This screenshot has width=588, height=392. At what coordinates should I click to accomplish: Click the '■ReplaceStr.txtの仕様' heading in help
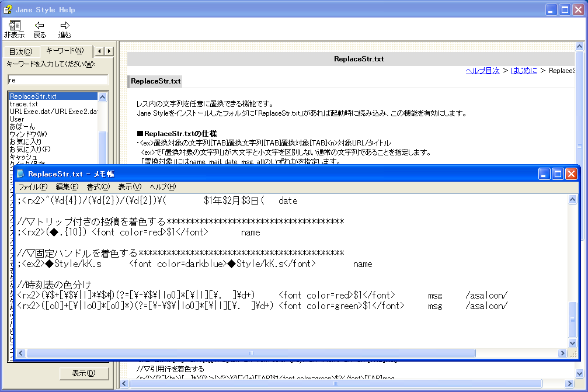tap(176, 134)
